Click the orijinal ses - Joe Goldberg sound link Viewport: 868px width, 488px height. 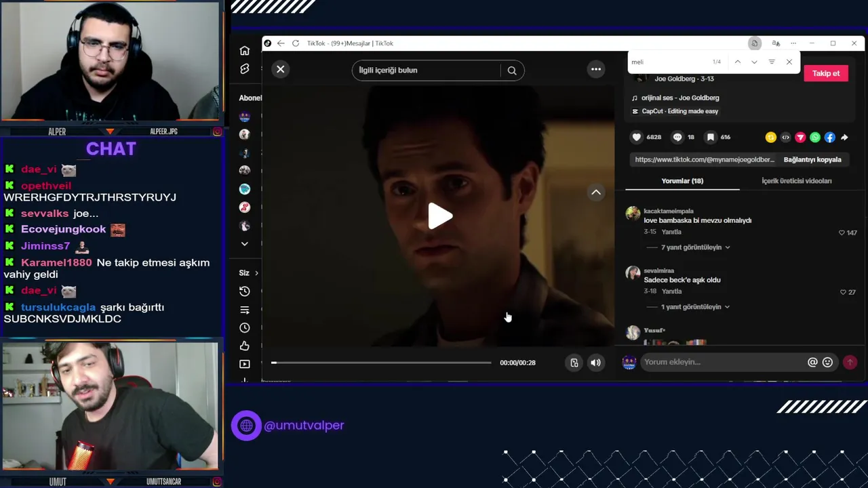pyautogui.click(x=680, y=98)
